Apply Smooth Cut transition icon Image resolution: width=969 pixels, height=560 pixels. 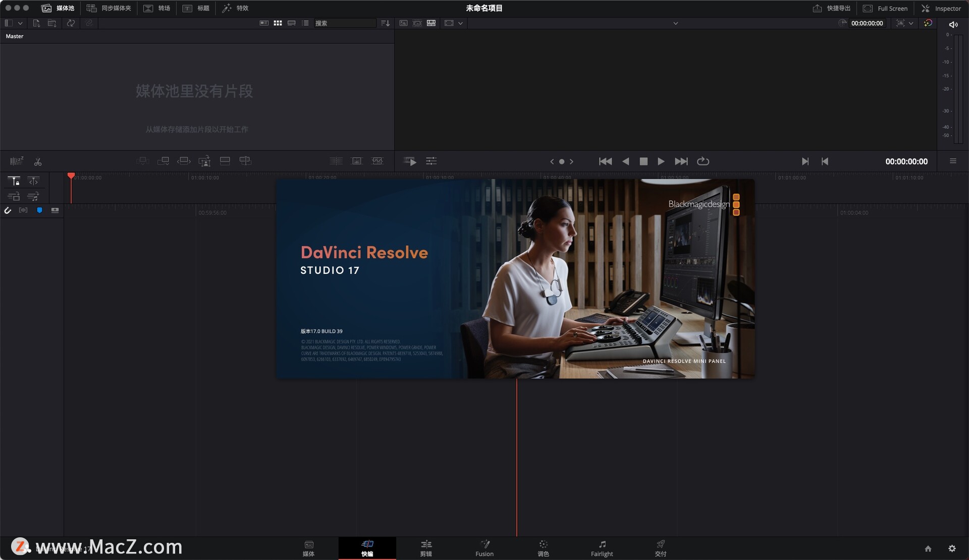tap(378, 161)
